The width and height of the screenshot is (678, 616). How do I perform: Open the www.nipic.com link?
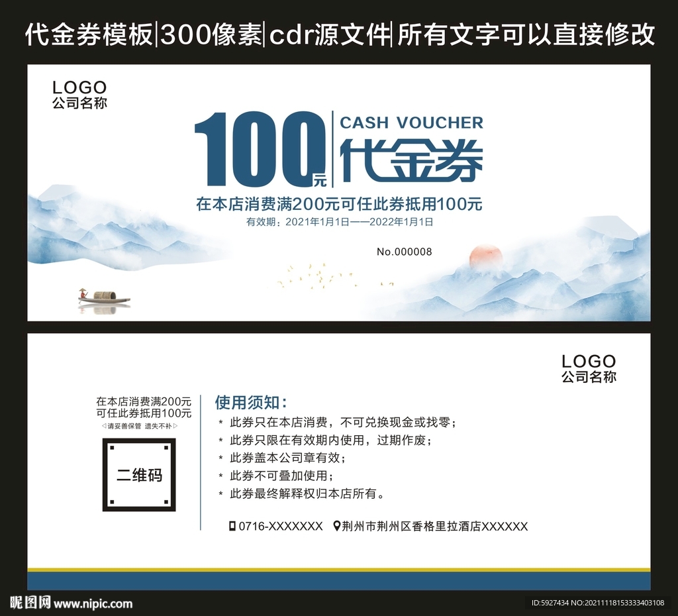(93, 603)
